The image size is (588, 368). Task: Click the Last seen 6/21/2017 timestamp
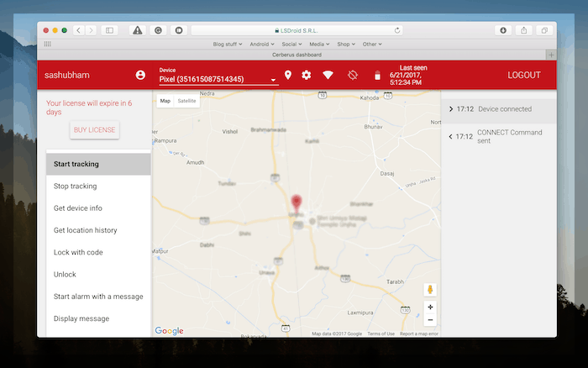(x=408, y=75)
